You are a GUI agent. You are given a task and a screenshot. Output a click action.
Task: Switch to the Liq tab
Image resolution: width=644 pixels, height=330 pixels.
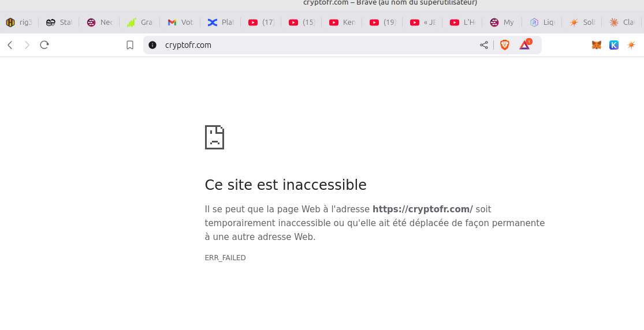pyautogui.click(x=542, y=22)
